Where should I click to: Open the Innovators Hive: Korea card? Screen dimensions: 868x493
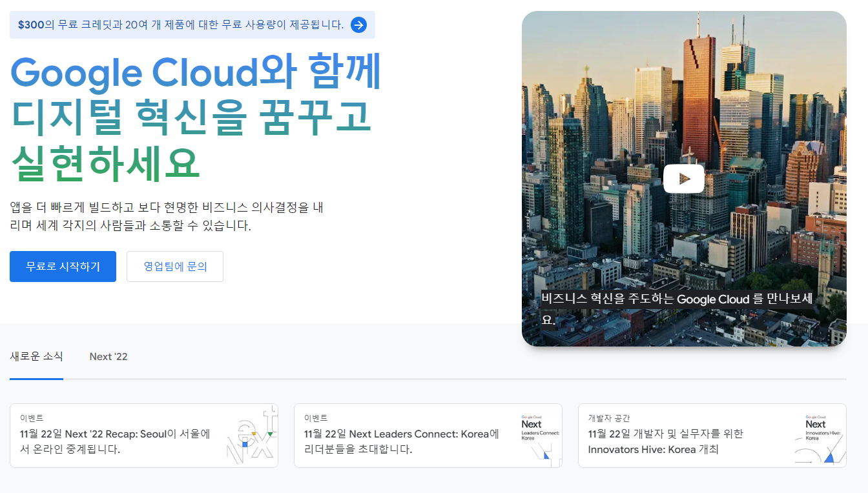pyautogui.click(x=712, y=436)
